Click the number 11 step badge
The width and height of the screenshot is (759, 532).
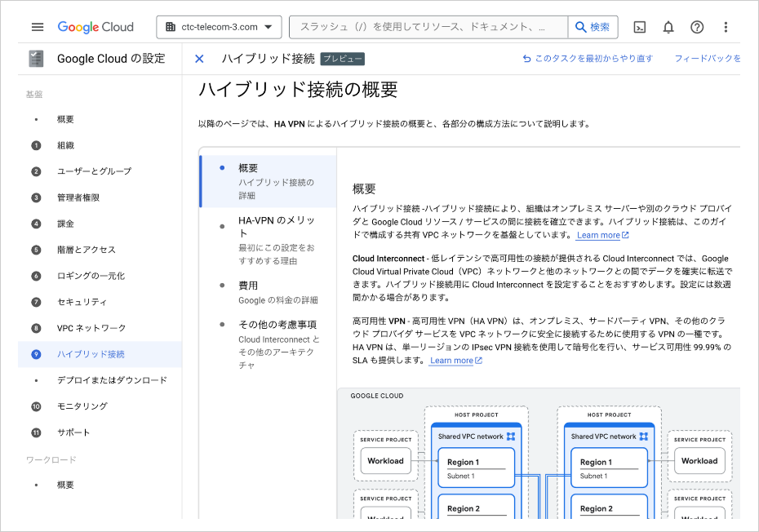[x=36, y=432]
